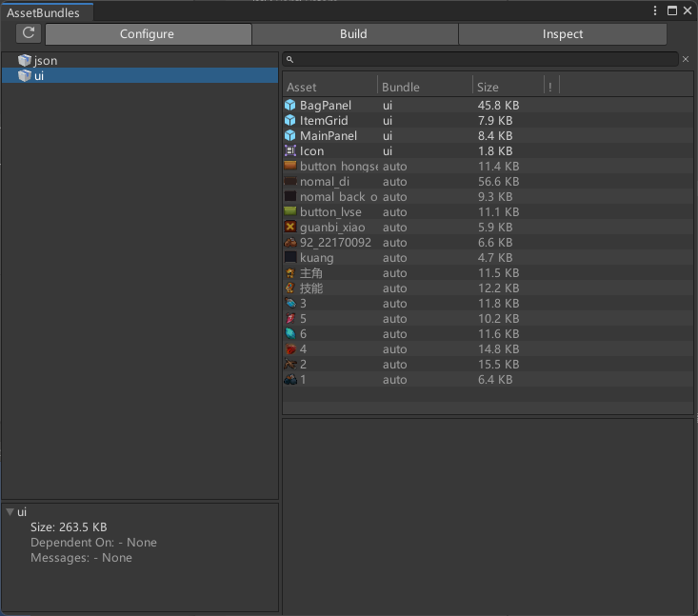Click the button_lvse green texture thumbnail
This screenshot has width=698, height=616.
click(x=290, y=211)
